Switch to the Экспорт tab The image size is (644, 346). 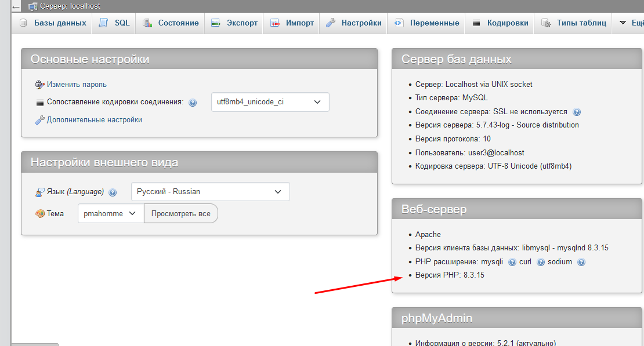234,23
